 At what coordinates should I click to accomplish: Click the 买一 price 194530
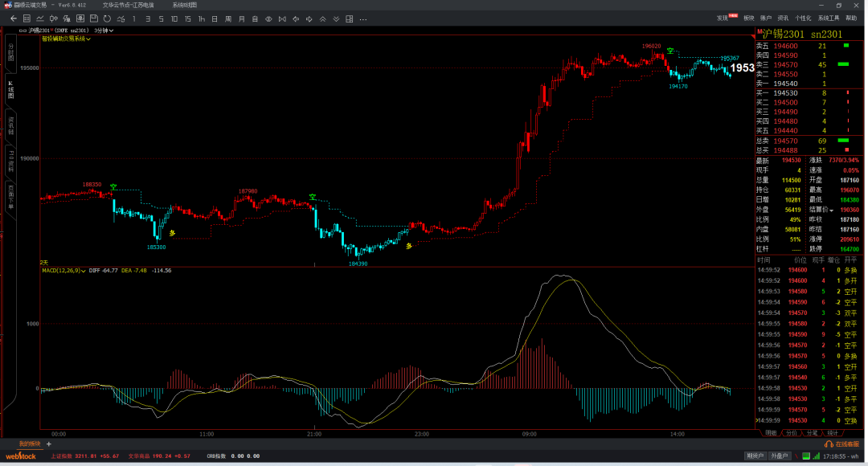785,93
